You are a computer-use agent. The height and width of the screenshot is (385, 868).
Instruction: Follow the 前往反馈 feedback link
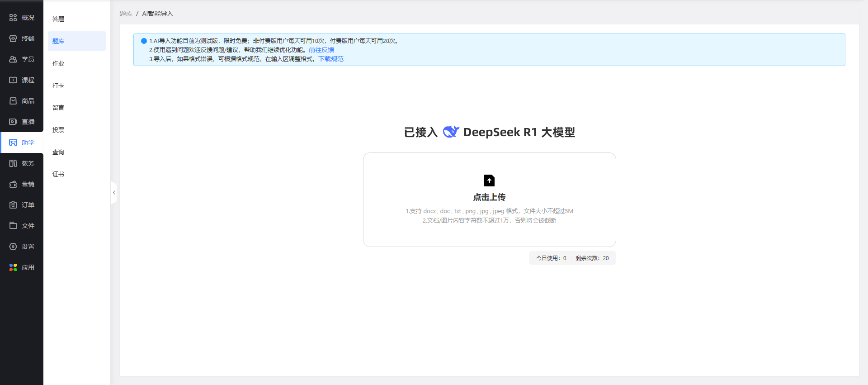[x=321, y=50]
